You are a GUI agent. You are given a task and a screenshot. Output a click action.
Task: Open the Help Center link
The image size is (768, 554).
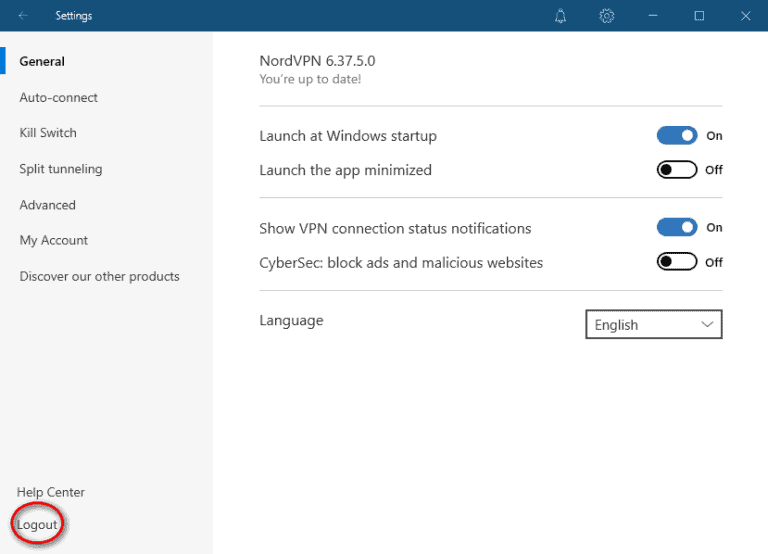tap(51, 492)
